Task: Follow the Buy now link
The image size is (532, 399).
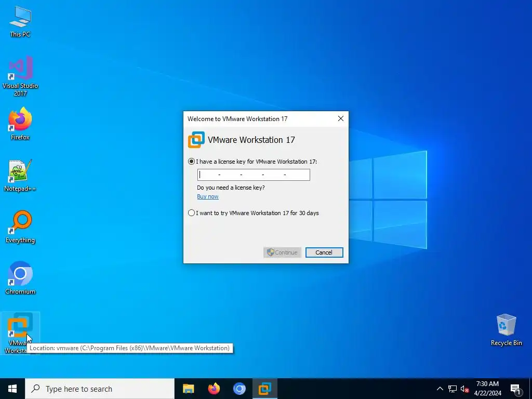Action: point(208,196)
